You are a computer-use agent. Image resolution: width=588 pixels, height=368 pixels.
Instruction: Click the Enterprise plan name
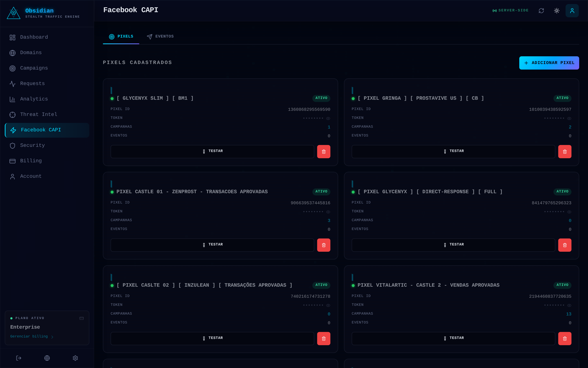25,327
